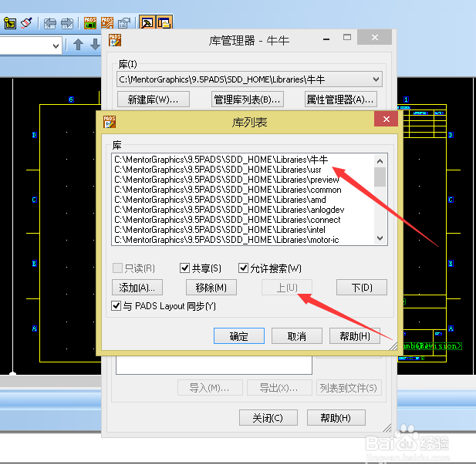Click the white list box in 库管理器
476x475 pixels.
pyautogui.click(x=214, y=366)
